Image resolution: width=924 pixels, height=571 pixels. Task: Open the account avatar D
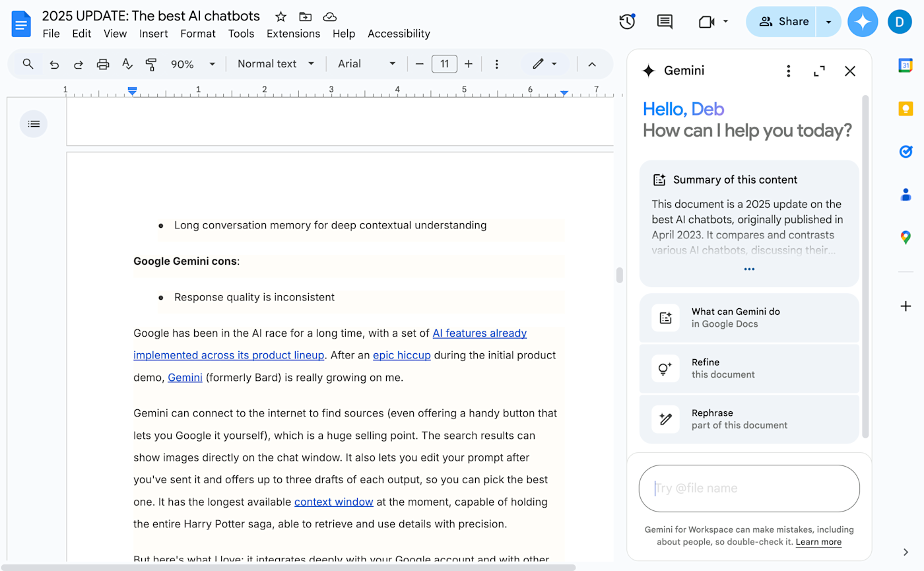(x=900, y=22)
